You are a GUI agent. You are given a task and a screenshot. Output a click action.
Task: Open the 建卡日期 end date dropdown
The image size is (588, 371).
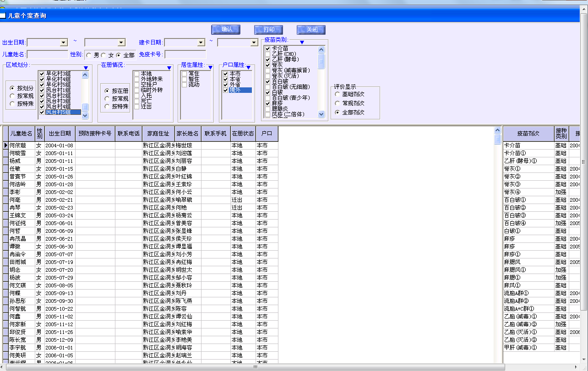[254, 43]
